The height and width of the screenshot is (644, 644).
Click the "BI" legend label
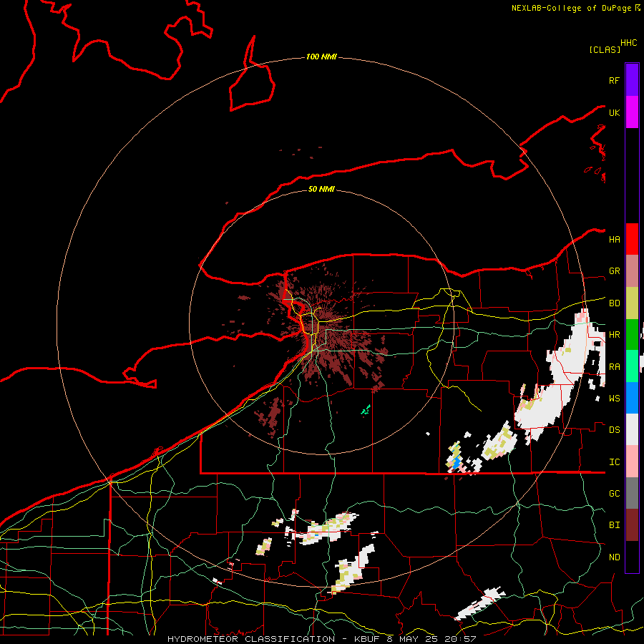[614, 525]
